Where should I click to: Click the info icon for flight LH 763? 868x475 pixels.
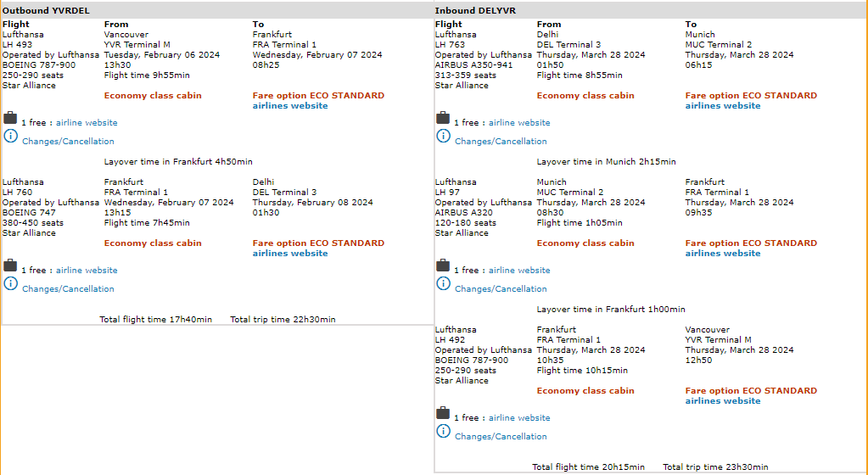click(x=443, y=136)
